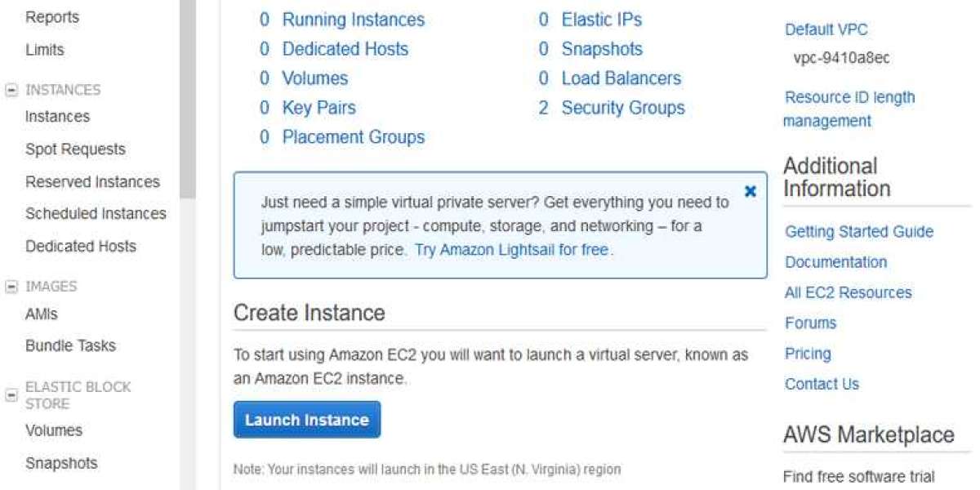This screenshot has height=490, width=980.
Task: Collapse the ELASTIC BLOCK STORE section
Action: (x=11, y=395)
